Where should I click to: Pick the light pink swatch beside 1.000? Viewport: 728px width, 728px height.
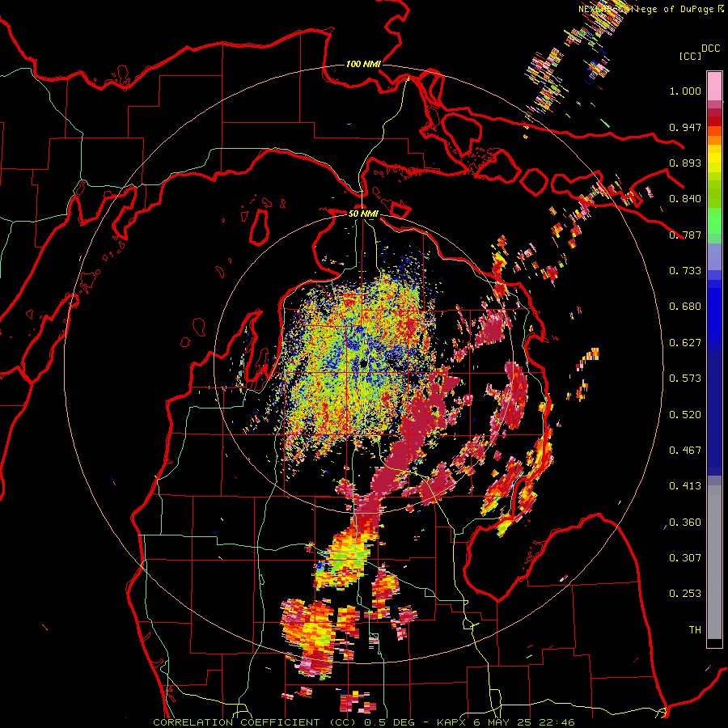click(714, 86)
